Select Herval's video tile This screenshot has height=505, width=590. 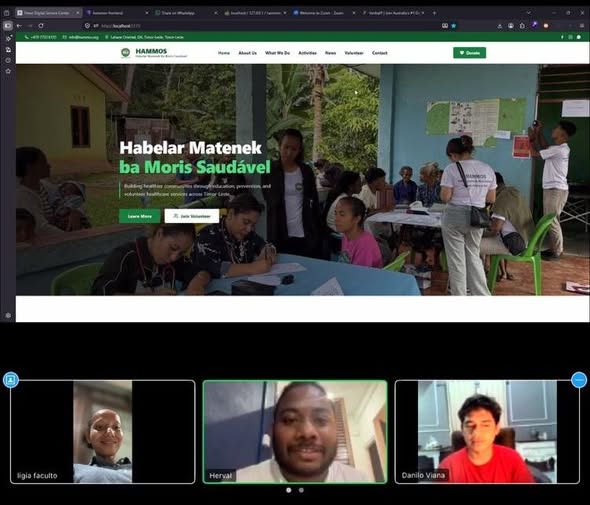coord(295,432)
